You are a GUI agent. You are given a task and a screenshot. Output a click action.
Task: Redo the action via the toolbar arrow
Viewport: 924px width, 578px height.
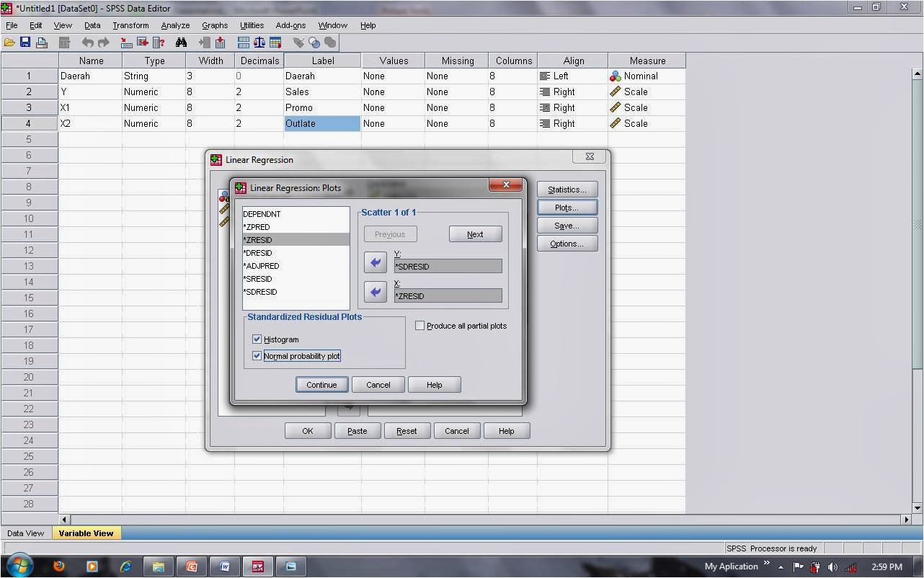[103, 43]
